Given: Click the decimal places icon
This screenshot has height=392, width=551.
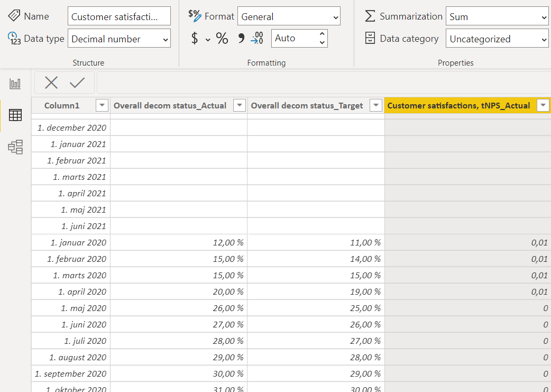Looking at the screenshot, I should point(257,38).
